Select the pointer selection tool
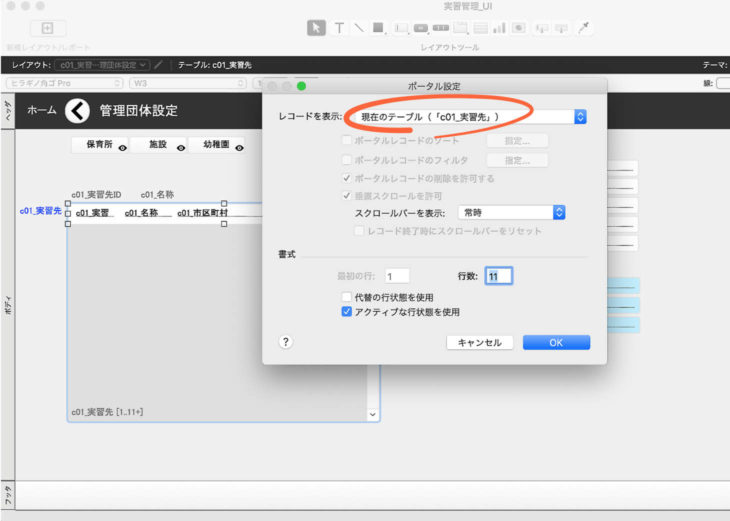730x521 pixels. 316,28
